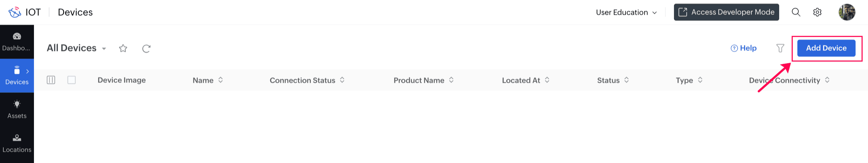Sort by Connection Status column
Viewport: 868px width, 163px height.
point(342,80)
